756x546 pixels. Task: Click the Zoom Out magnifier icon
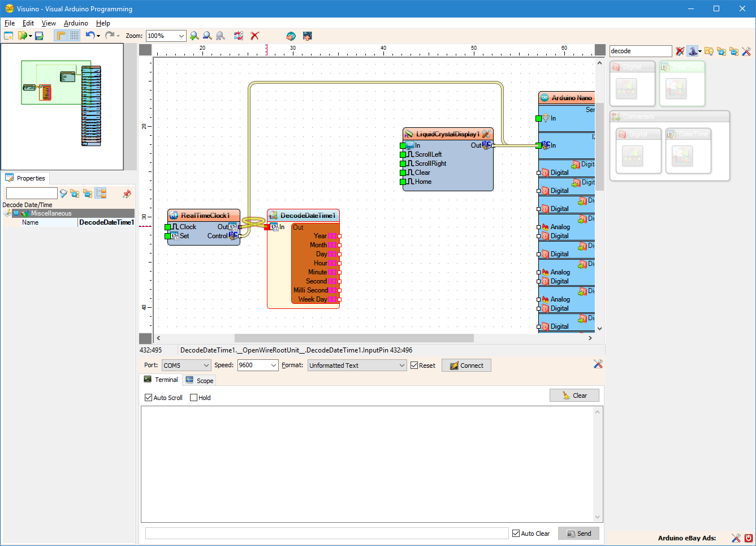tap(208, 36)
